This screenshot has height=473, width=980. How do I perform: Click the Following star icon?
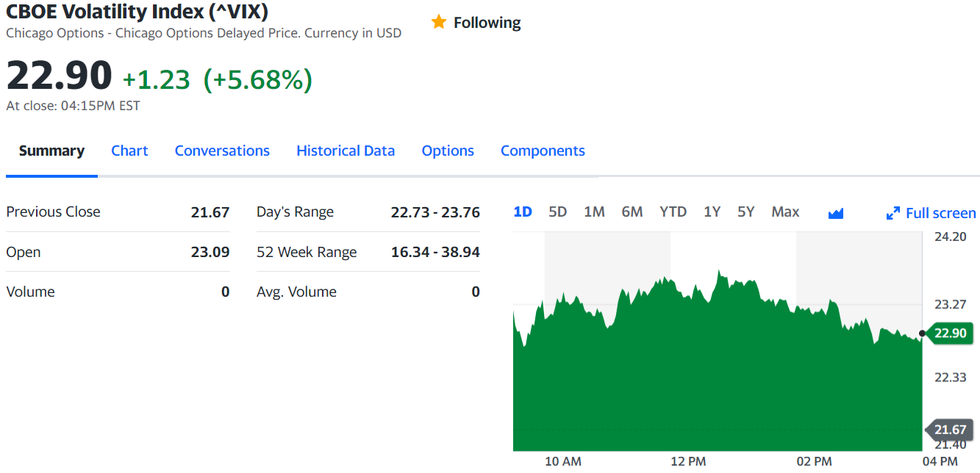point(439,22)
